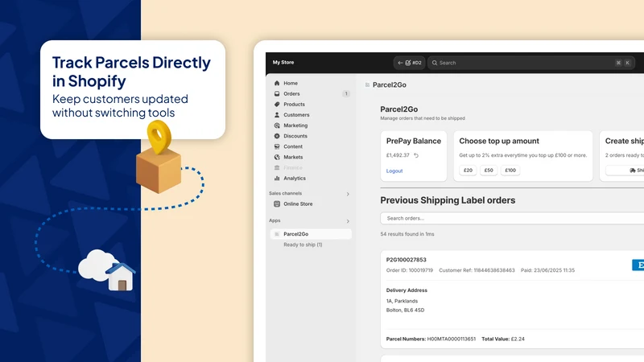
Task: Click the Orders count badge showing 1
Action: tap(346, 93)
